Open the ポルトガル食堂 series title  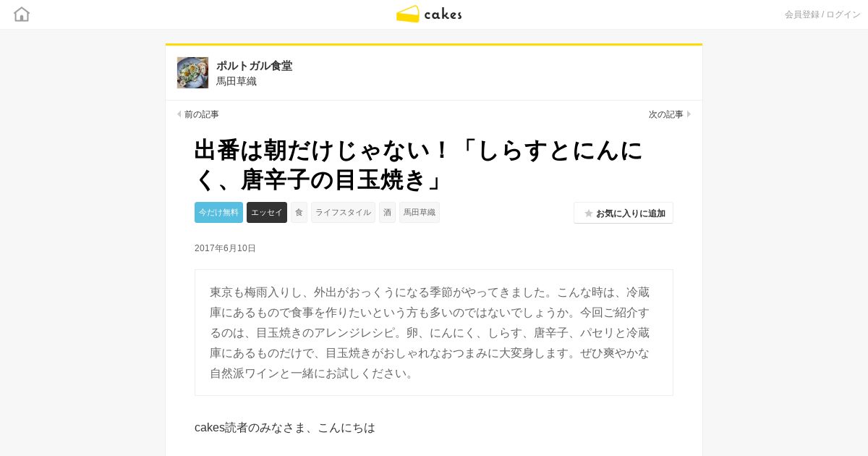(255, 66)
